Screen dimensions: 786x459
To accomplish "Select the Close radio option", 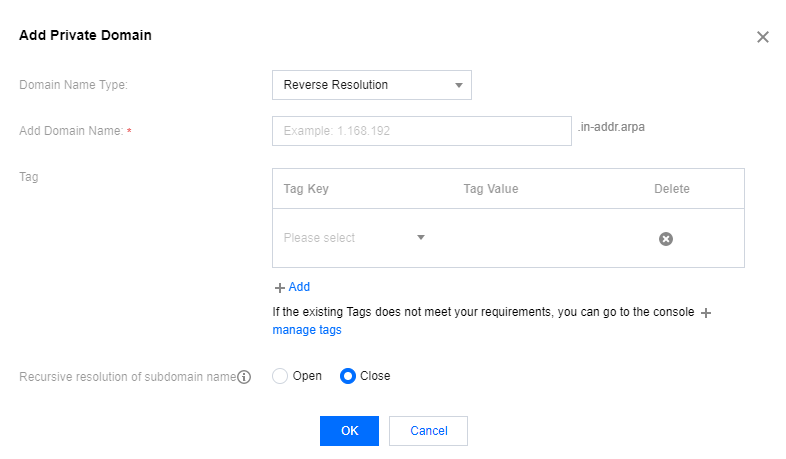I will (347, 376).
